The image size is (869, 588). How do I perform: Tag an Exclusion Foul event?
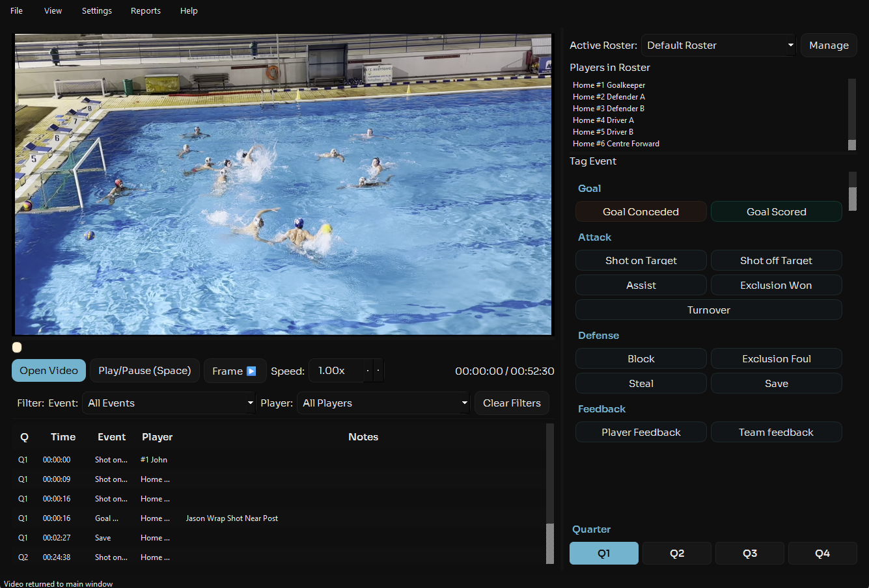click(776, 359)
